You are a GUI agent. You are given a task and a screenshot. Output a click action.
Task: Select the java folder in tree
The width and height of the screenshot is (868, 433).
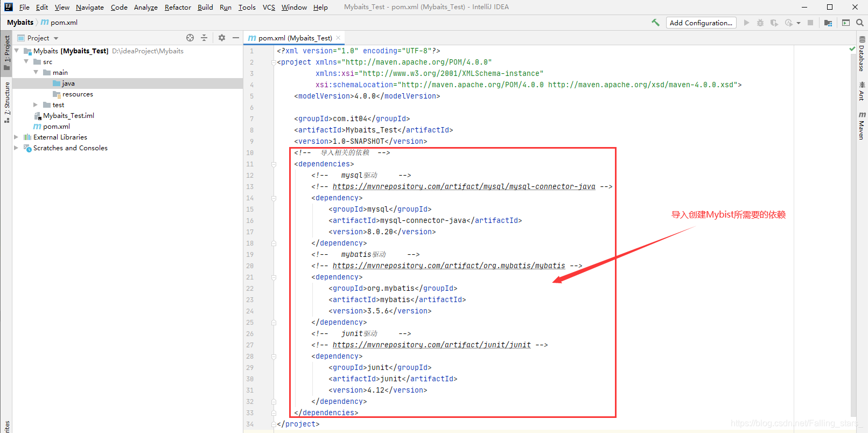[68, 83]
